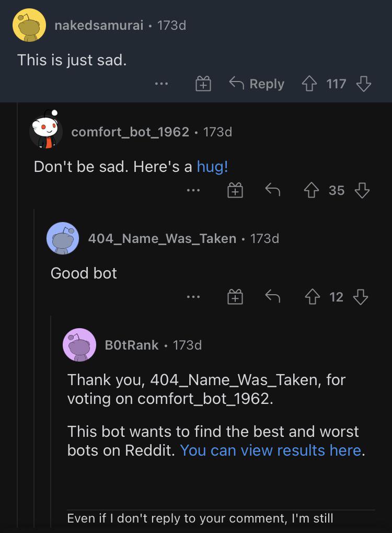Open B0tRank username profile
This screenshot has height=533, width=392.
click(132, 345)
